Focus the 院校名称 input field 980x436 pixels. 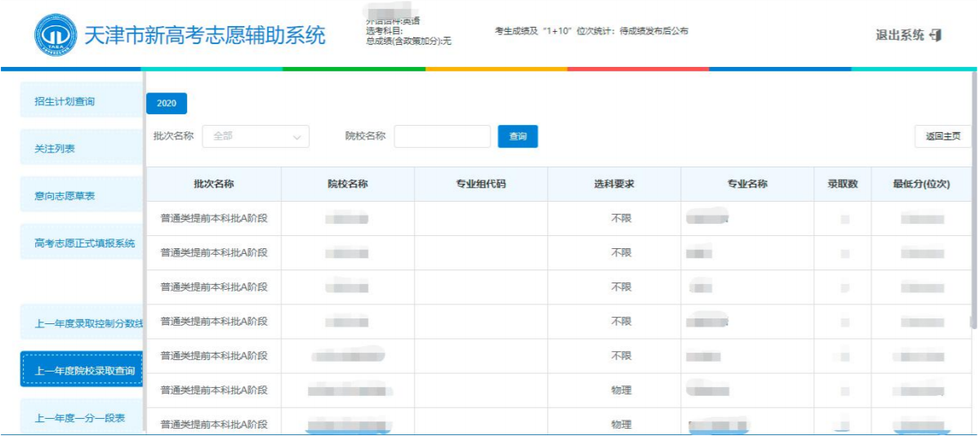(442, 136)
